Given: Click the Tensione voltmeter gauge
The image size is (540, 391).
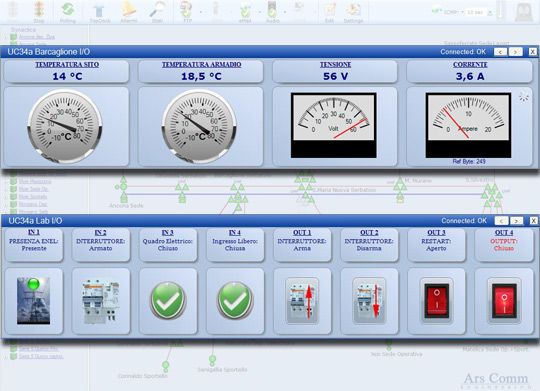Looking at the screenshot, I should tap(333, 125).
